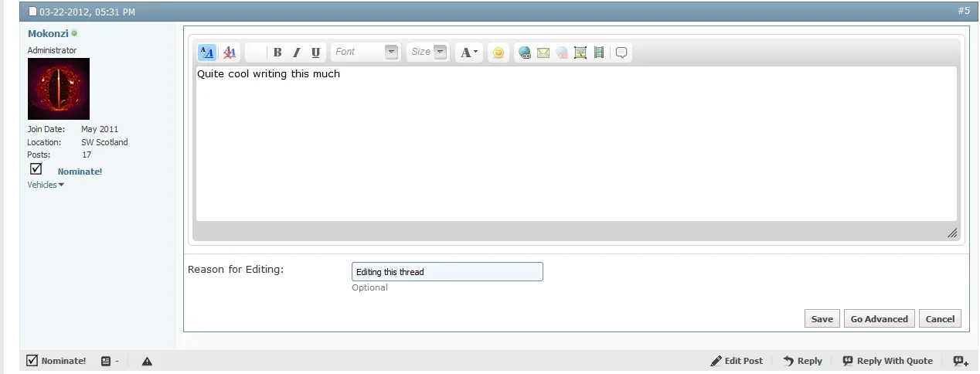Remove the link with the unlink icon
The image size is (980, 374).
click(562, 53)
